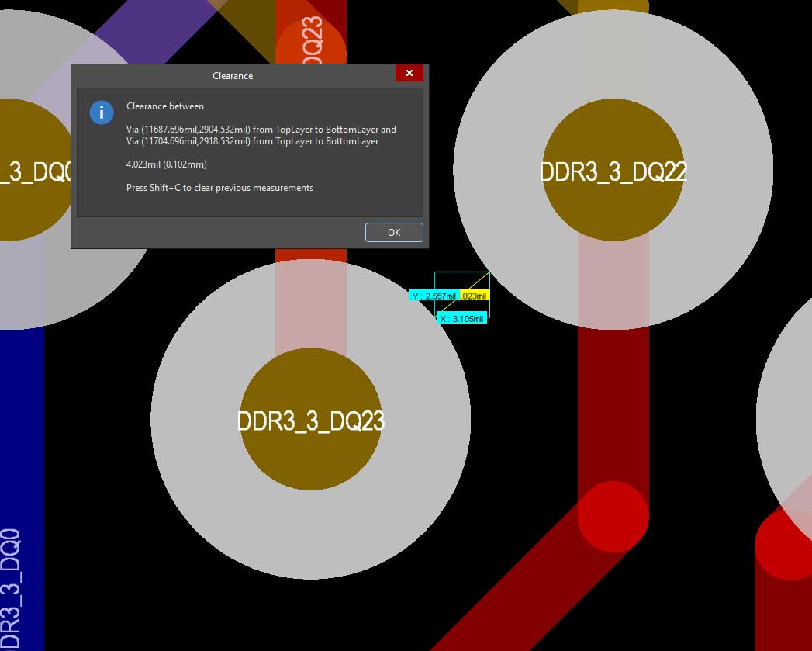This screenshot has width=812, height=651.
Task: Click the first via coordinates line in dialog
Action: (261, 130)
